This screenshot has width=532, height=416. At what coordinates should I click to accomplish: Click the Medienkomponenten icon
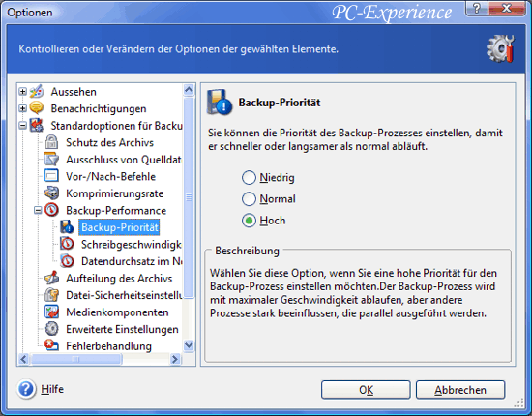pyautogui.click(x=51, y=312)
